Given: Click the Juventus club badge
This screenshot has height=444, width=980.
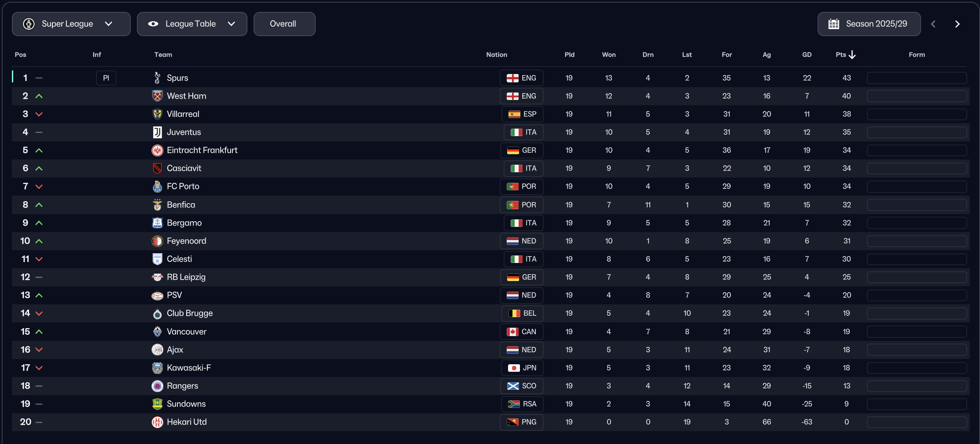Looking at the screenshot, I should (x=157, y=132).
